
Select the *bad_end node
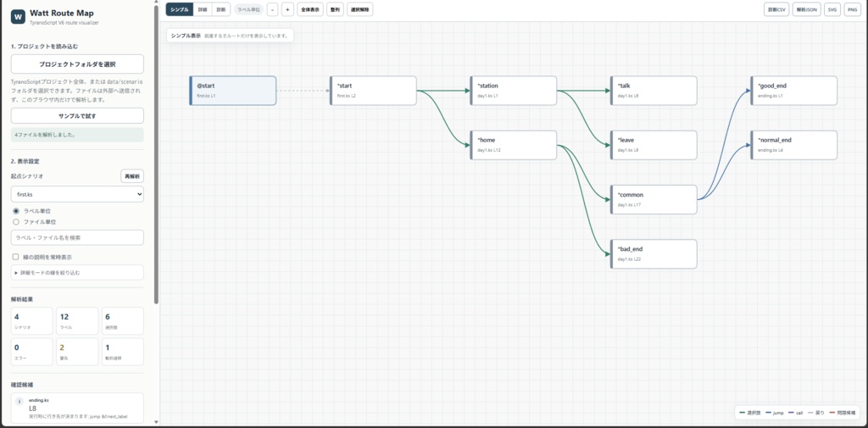pyautogui.click(x=654, y=254)
